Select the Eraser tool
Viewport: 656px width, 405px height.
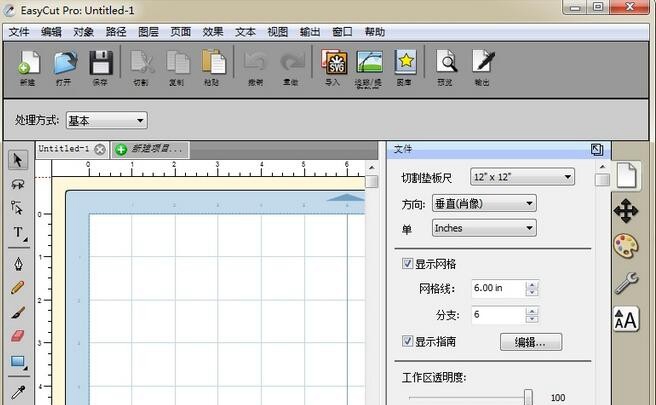click(18, 336)
